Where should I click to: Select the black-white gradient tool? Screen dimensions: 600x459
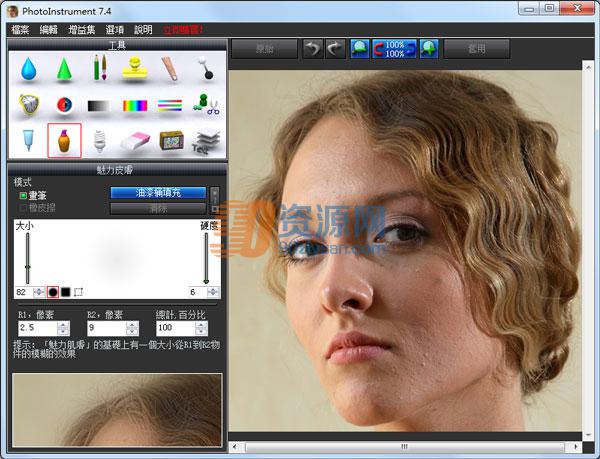(99, 106)
